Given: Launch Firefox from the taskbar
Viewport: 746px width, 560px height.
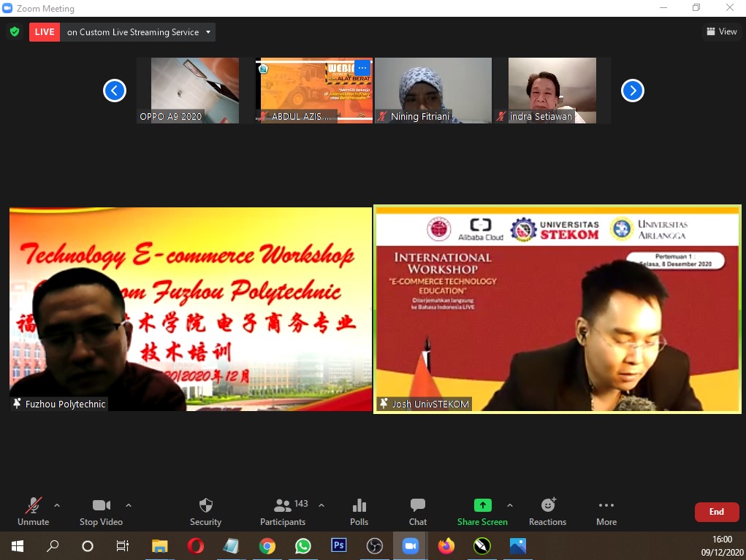Looking at the screenshot, I should tap(446, 545).
